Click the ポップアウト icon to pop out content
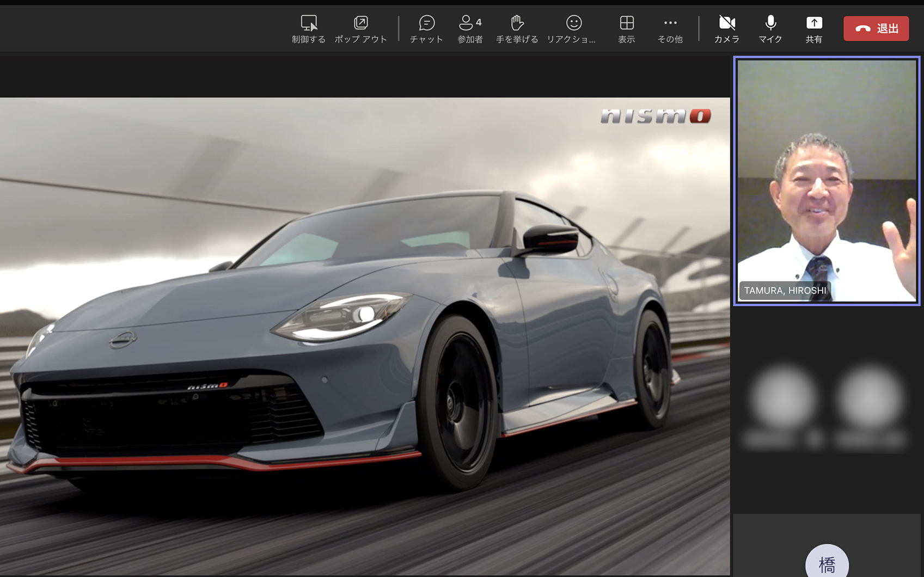Viewport: 924px width, 577px height. 360,28
